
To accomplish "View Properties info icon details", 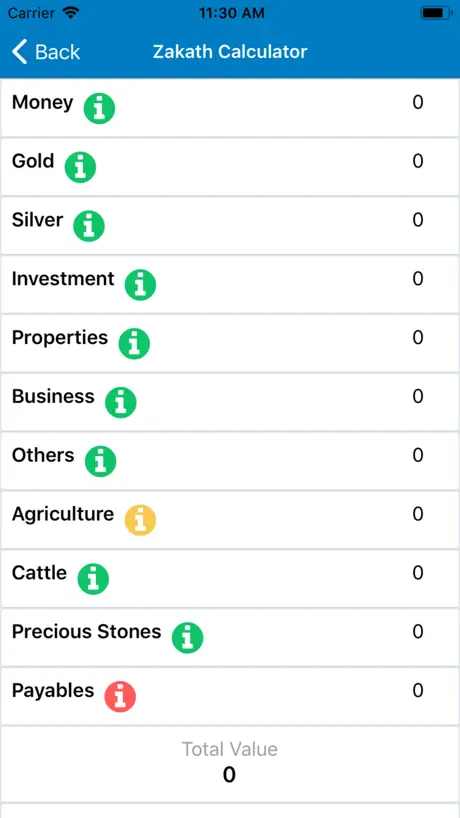I will click(134, 344).
